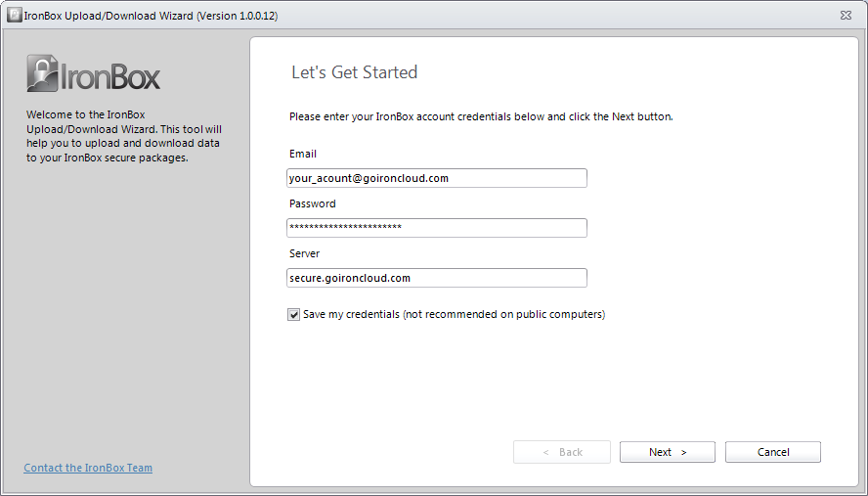Click the 'Save my credentials' label text
Image resolution: width=868 pixels, height=496 pixels.
454,315
